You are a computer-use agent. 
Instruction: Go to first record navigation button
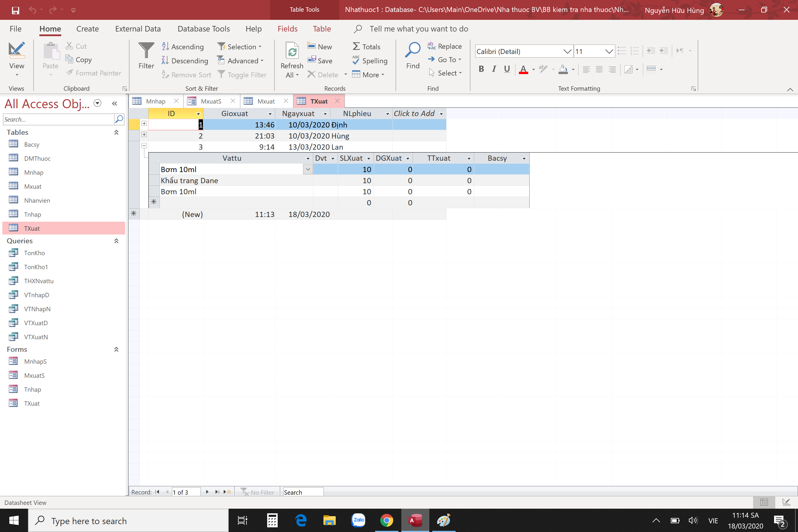click(157, 492)
